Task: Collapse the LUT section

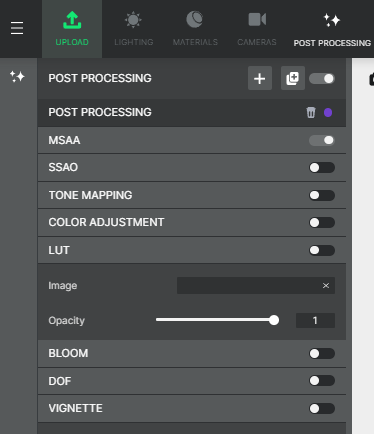Action: point(192,250)
